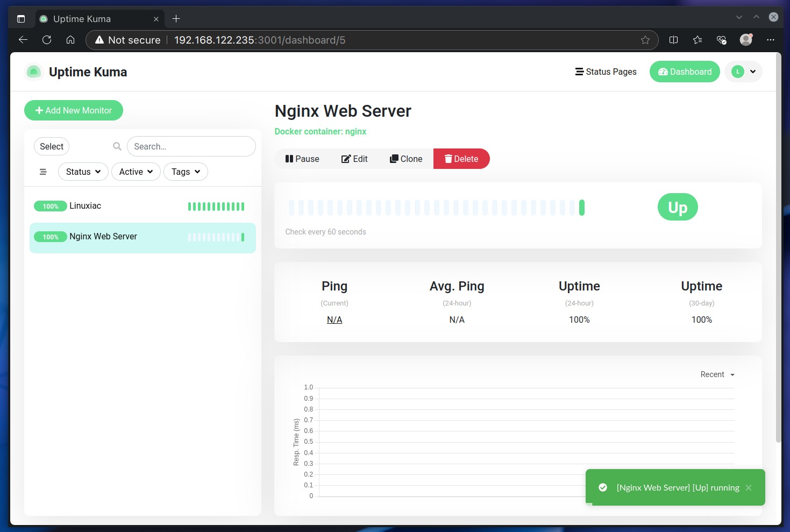Focus the monitor Search field
The width and height of the screenshot is (790, 532).
click(x=191, y=146)
